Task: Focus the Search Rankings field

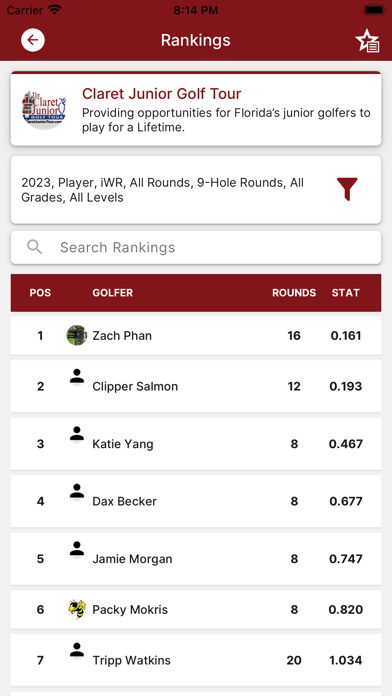Action: tap(196, 247)
